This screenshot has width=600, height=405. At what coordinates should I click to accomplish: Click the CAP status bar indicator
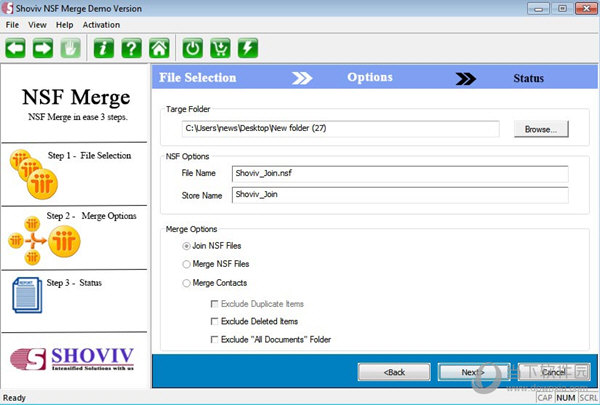(545, 398)
